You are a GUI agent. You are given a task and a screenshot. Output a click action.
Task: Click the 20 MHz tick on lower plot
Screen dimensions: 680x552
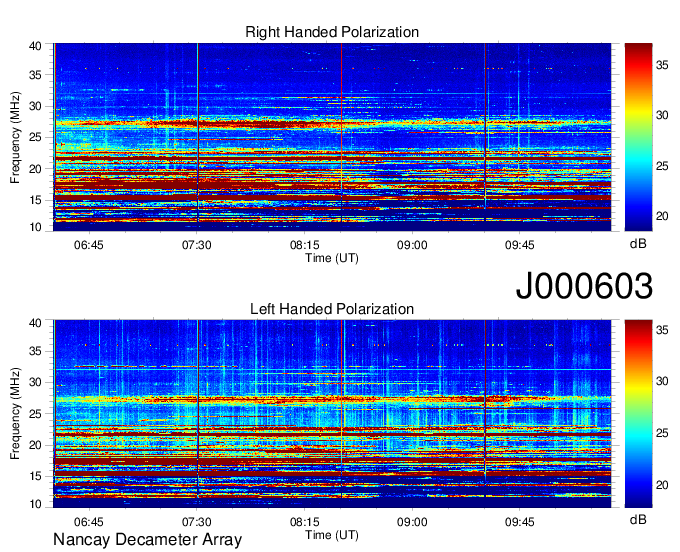(35, 445)
